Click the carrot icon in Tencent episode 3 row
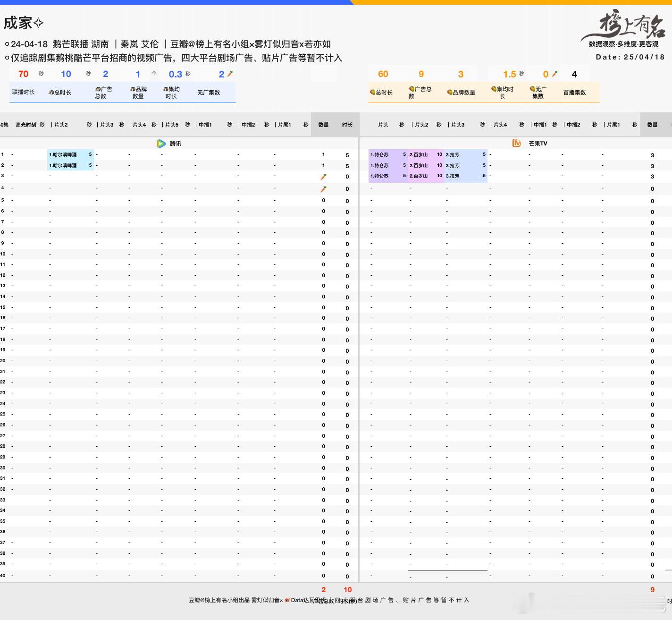672x620 pixels. tap(323, 177)
